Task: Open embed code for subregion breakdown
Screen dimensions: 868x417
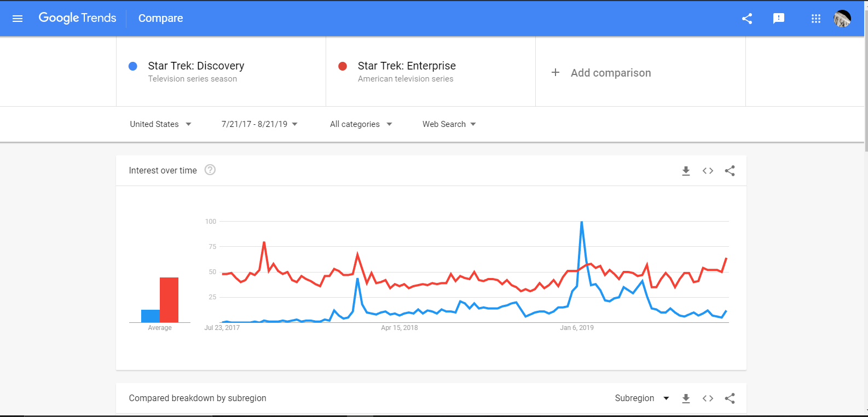Action: coord(708,398)
